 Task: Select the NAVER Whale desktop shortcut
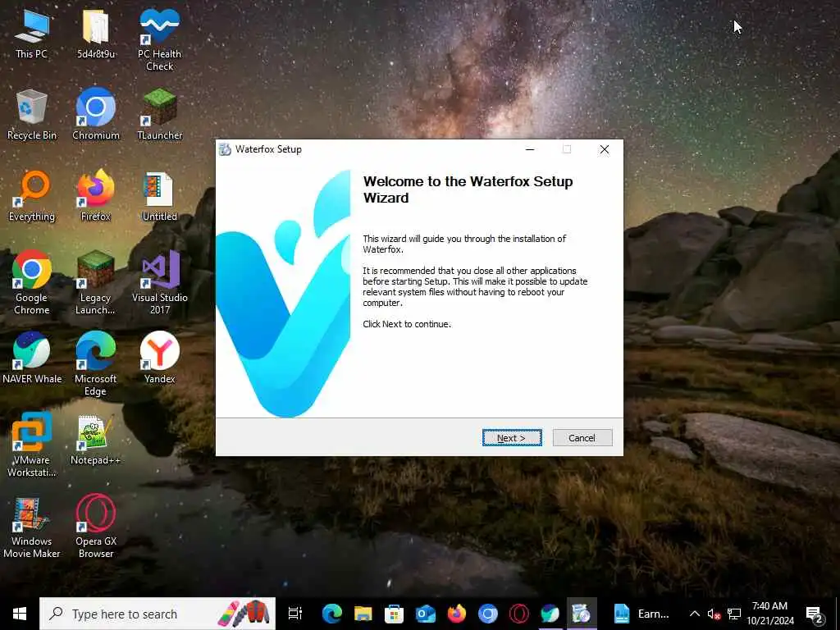point(31,358)
